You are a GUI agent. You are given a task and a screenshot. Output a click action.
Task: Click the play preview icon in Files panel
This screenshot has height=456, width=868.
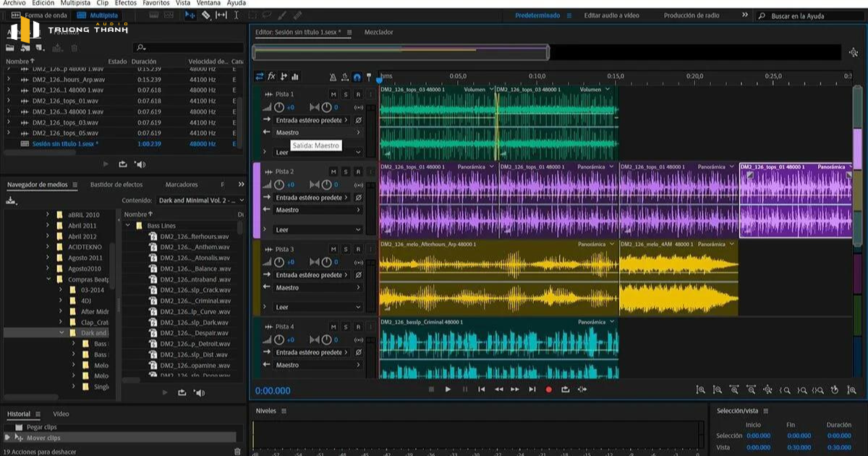click(x=106, y=164)
